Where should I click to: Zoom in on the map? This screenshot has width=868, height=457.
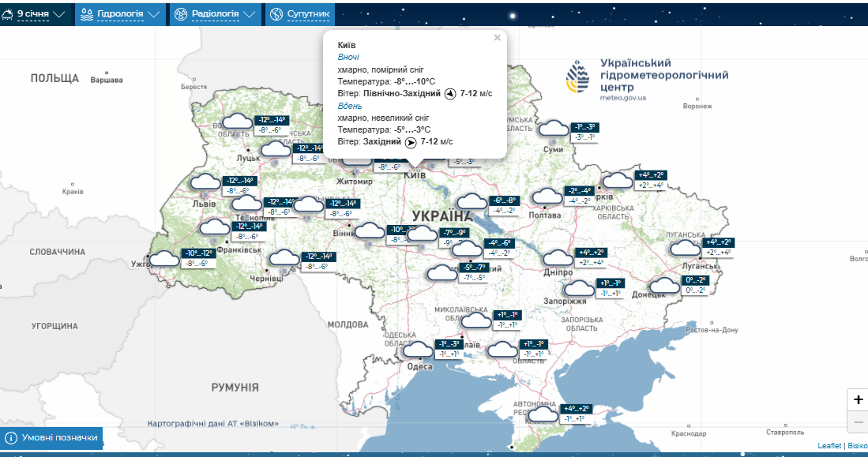click(858, 399)
